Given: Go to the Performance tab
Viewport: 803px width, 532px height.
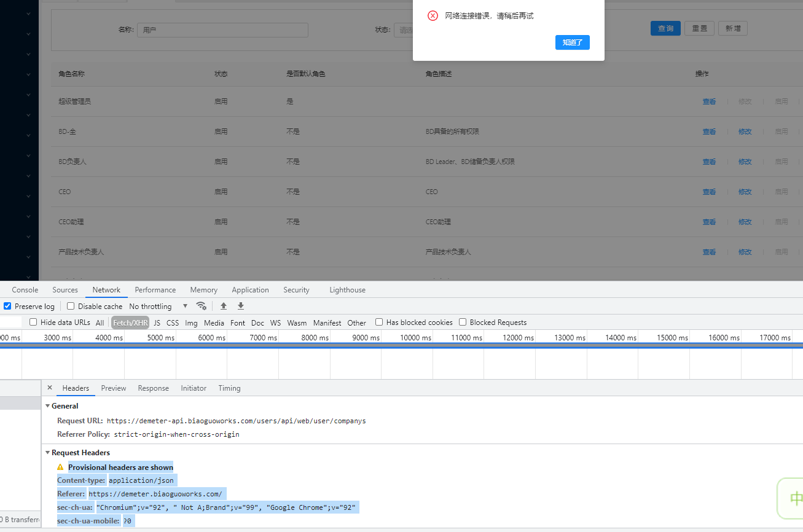Looking at the screenshot, I should coord(155,290).
